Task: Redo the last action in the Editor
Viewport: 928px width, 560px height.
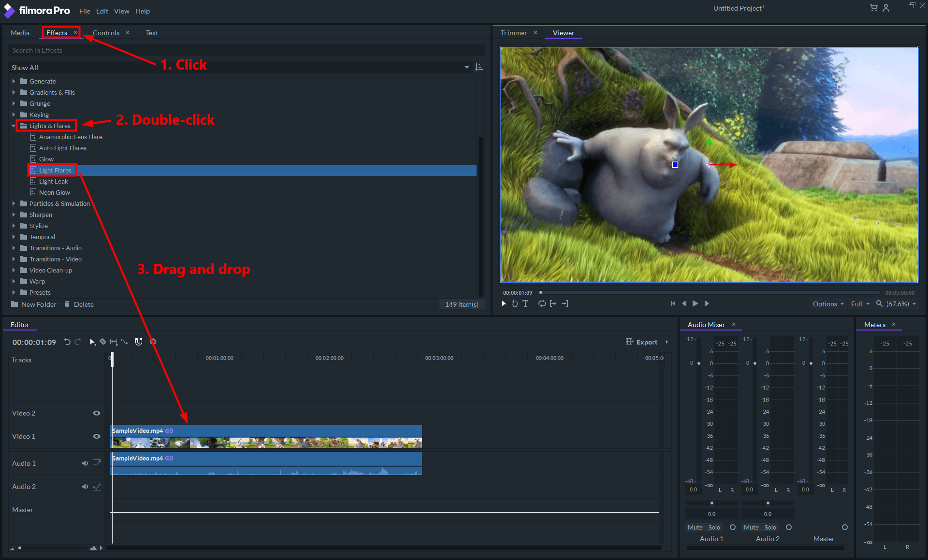Action: [77, 342]
